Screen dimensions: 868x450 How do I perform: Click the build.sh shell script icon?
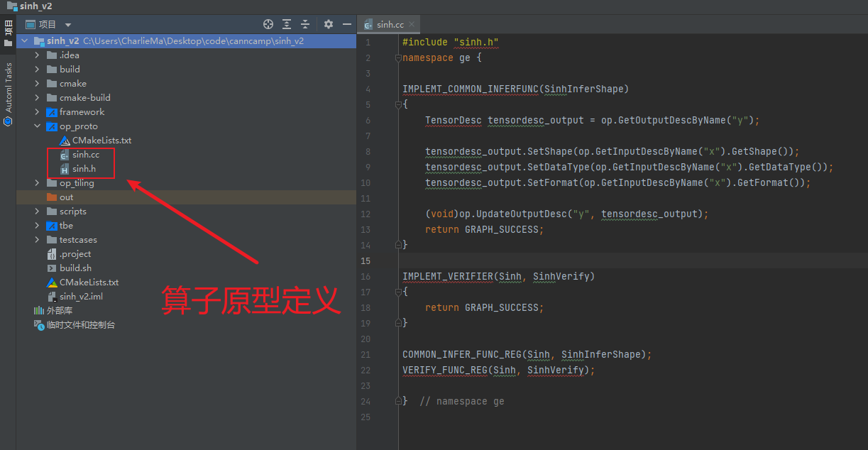(x=52, y=268)
